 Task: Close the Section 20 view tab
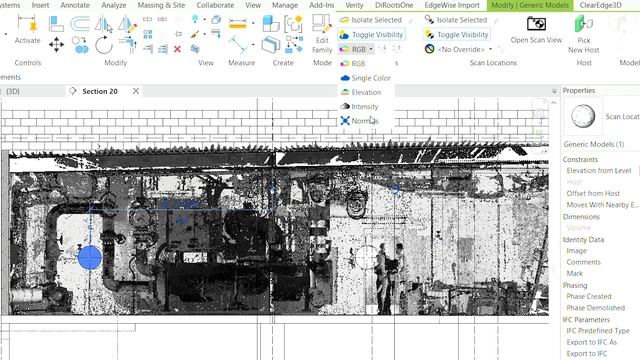pos(136,91)
